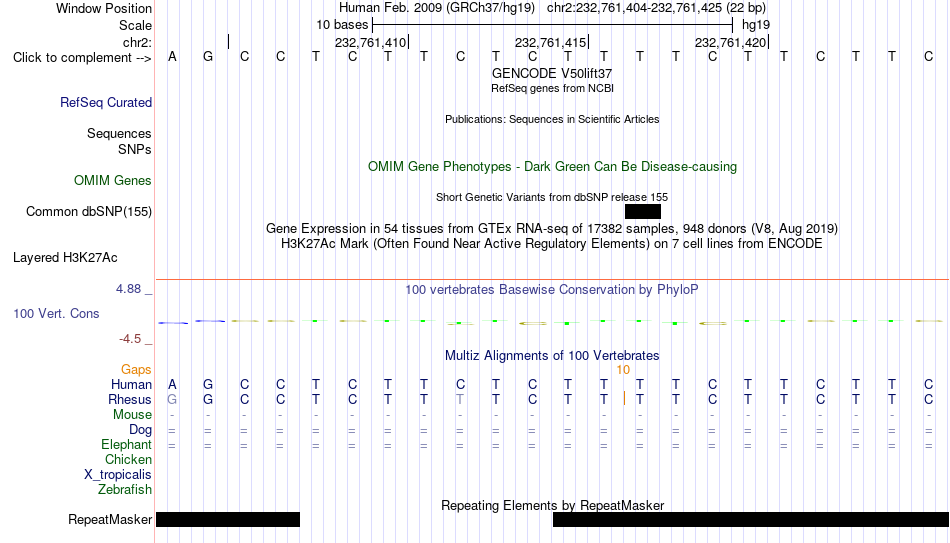Screen dimensions: 950x543
Task: Click the Elephant species label
Action: click(x=127, y=445)
